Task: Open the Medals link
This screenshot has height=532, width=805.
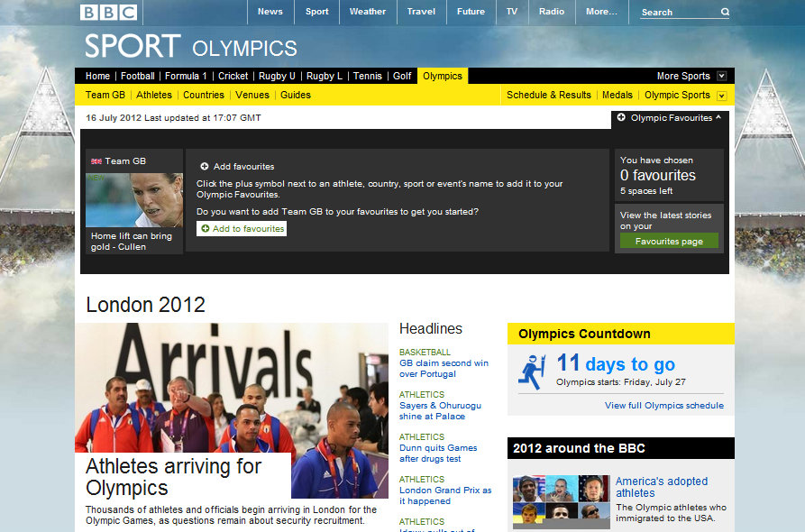Action: point(617,95)
